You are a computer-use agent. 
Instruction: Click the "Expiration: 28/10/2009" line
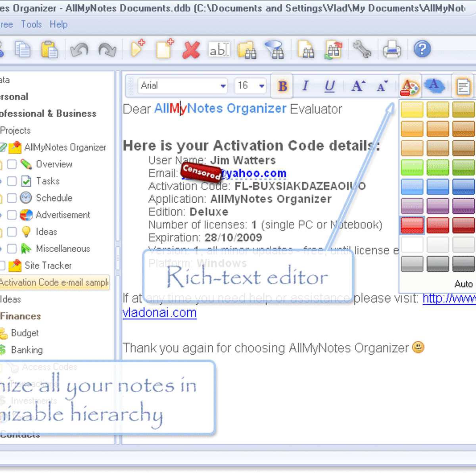tap(205, 238)
